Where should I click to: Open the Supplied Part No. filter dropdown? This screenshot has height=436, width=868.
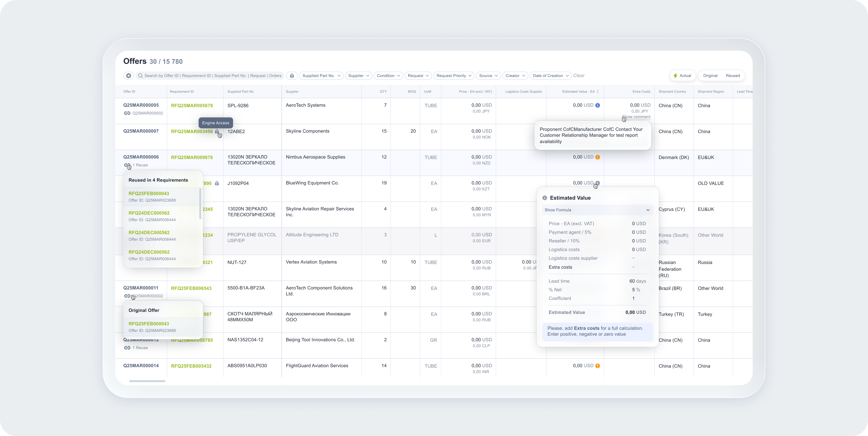321,76
